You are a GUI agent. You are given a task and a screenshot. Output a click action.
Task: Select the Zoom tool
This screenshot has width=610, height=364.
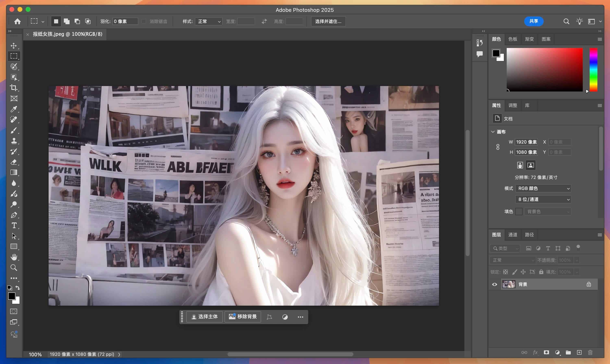(x=14, y=267)
